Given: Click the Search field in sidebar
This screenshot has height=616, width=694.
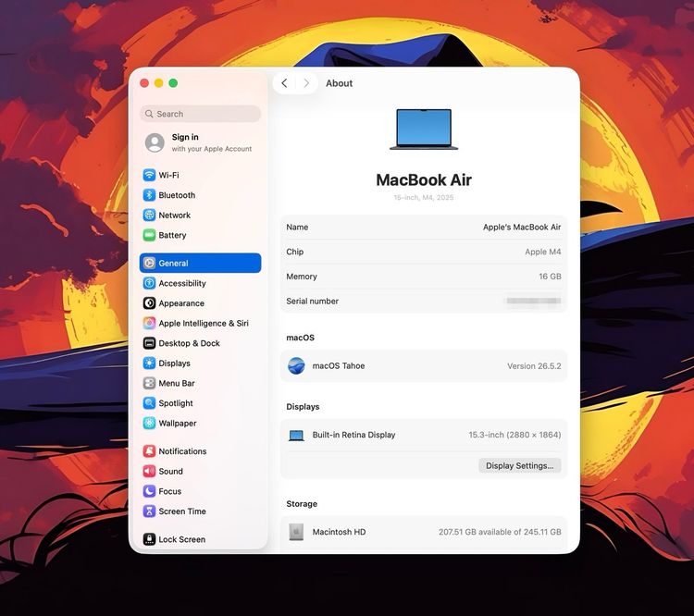Looking at the screenshot, I should (200, 114).
